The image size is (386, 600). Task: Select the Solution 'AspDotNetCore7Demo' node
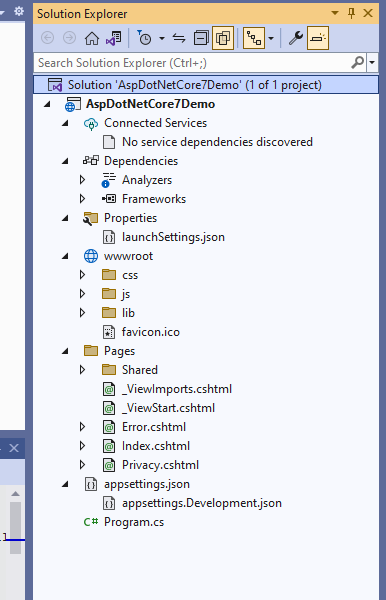point(206,85)
